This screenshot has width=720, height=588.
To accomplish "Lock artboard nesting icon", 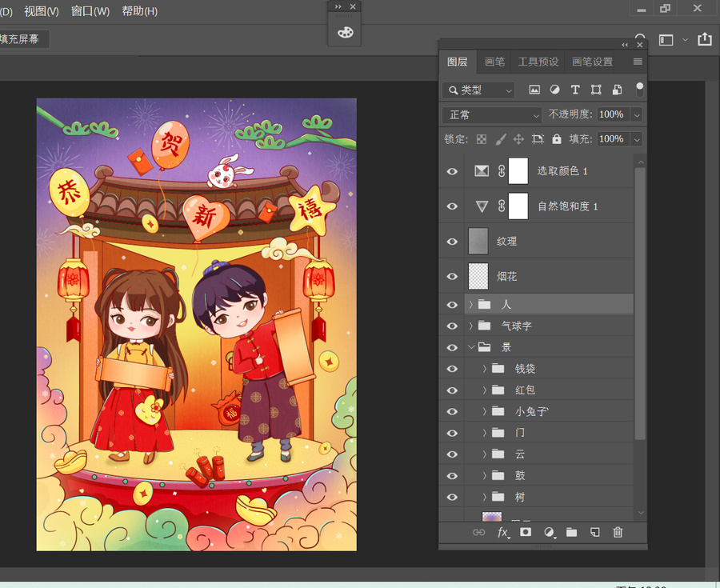I will tap(538, 139).
